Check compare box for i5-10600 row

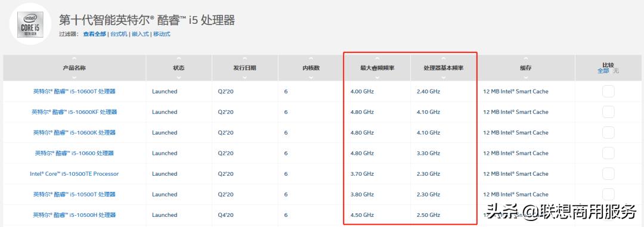pyautogui.click(x=608, y=153)
